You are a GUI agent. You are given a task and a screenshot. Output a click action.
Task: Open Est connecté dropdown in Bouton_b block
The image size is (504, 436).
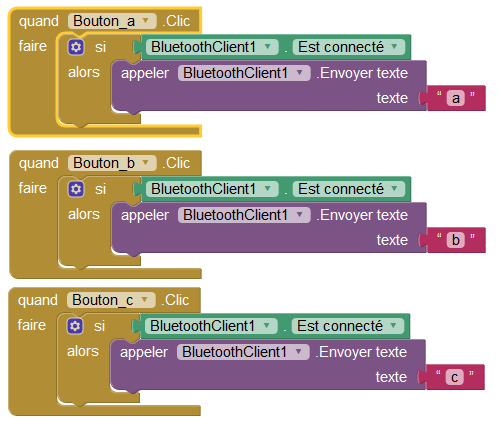point(349,189)
